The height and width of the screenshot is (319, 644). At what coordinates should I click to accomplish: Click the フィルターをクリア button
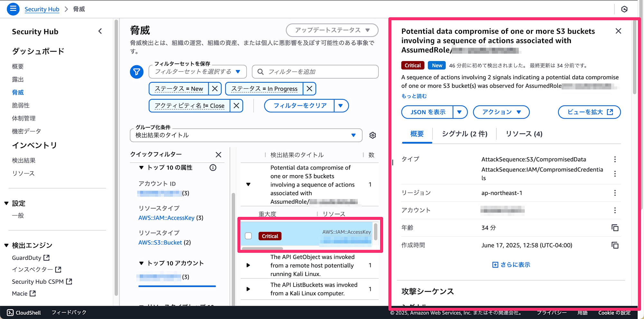coord(299,105)
